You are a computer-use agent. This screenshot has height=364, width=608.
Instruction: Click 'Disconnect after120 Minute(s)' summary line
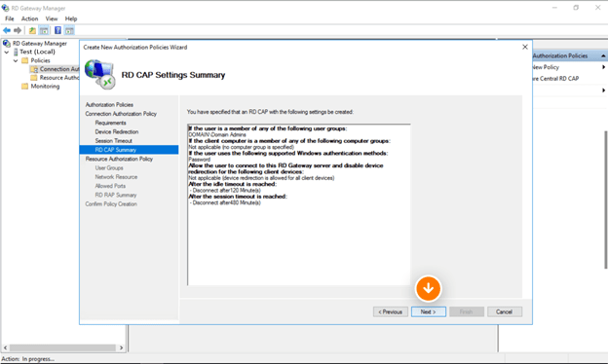pyautogui.click(x=225, y=191)
